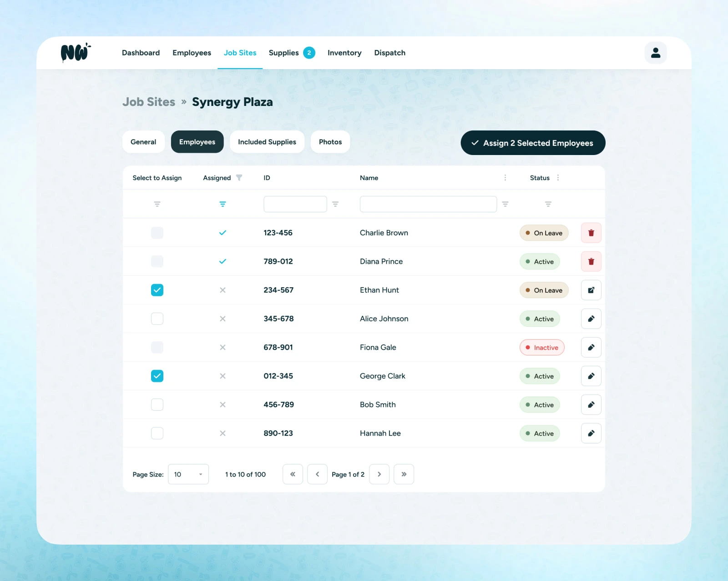
Task: Go to the previous page
Action: (x=317, y=474)
